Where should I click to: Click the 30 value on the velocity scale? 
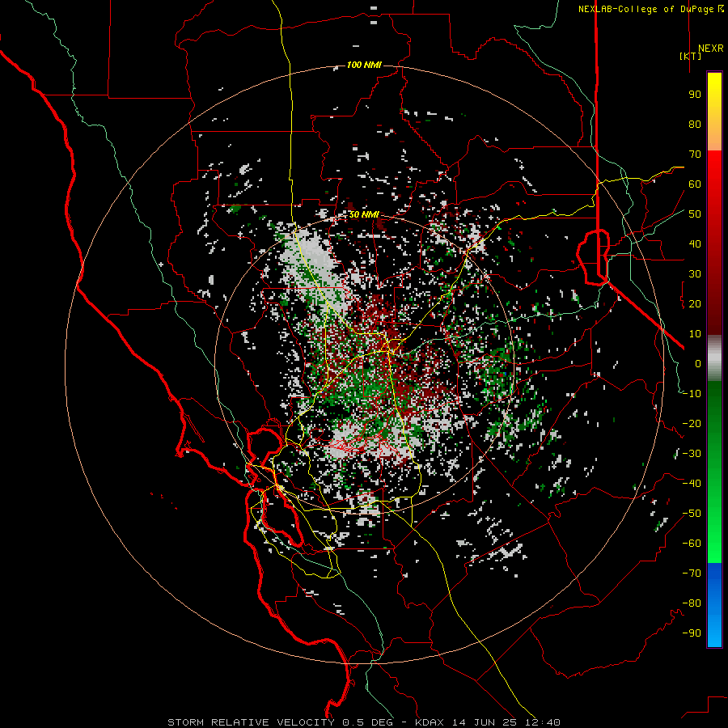[695, 274]
